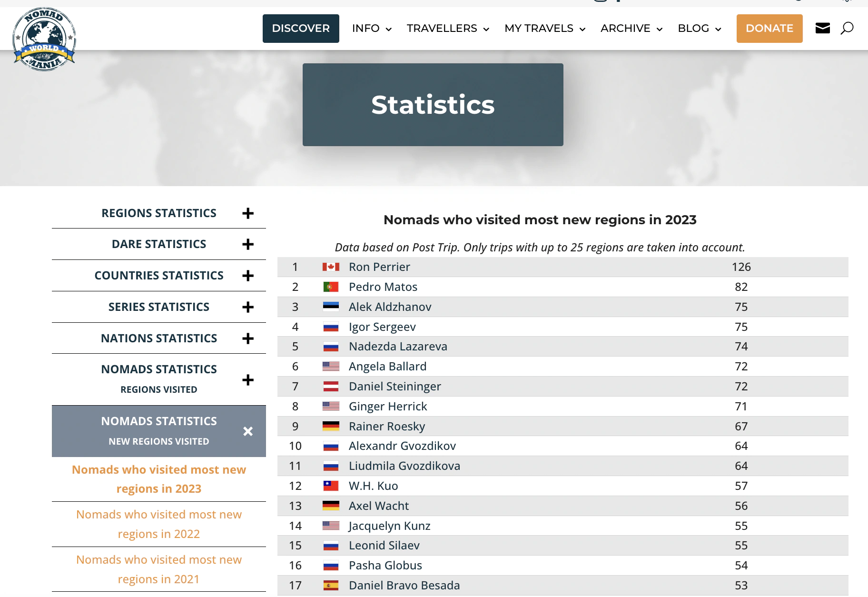
Task: Select the Discover menu item
Action: pyautogui.click(x=301, y=29)
